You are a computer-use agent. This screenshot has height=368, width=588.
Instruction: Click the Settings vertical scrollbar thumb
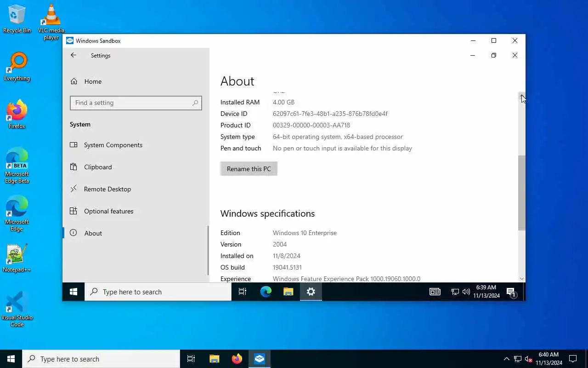click(x=522, y=193)
